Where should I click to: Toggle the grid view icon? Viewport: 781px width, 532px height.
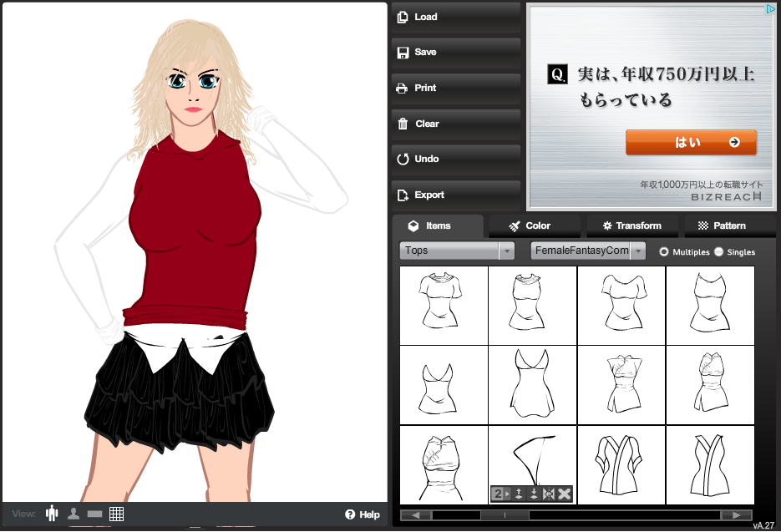pos(116,514)
